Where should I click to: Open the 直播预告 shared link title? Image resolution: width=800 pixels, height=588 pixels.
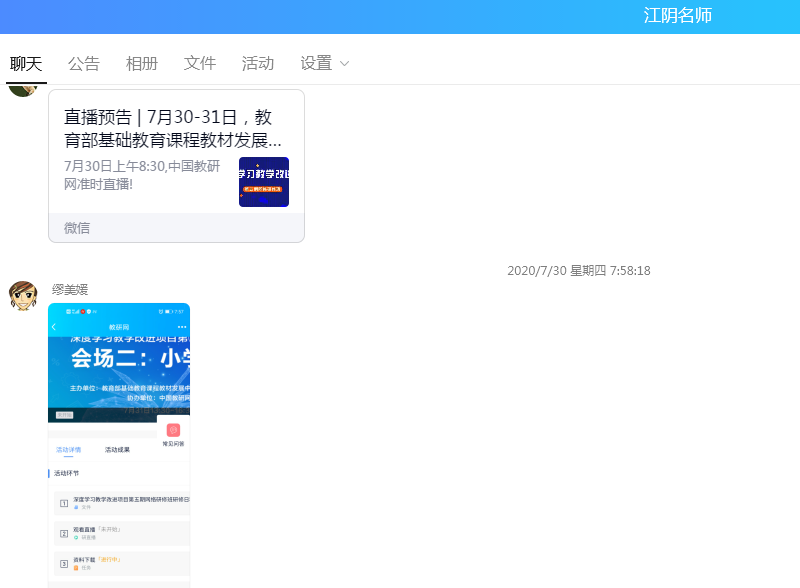173,128
